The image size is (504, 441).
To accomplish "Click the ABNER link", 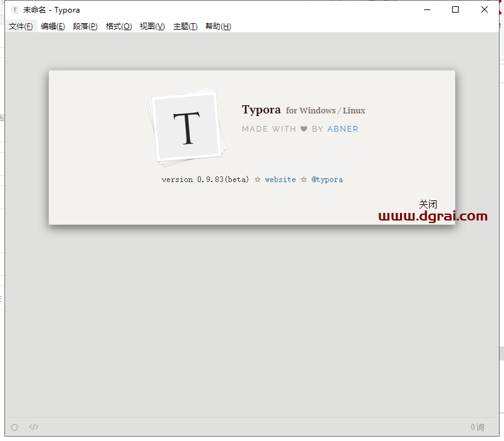I will pyautogui.click(x=343, y=129).
